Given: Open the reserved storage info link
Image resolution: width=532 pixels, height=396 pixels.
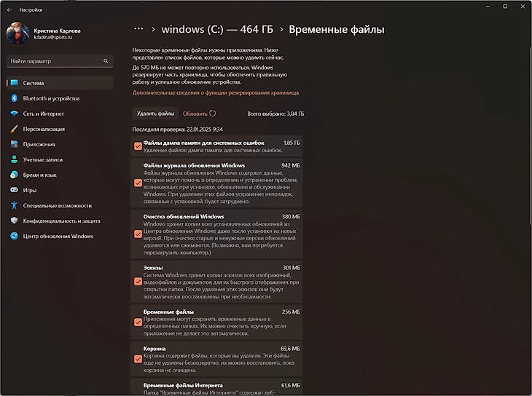Looking at the screenshot, I should (215, 93).
